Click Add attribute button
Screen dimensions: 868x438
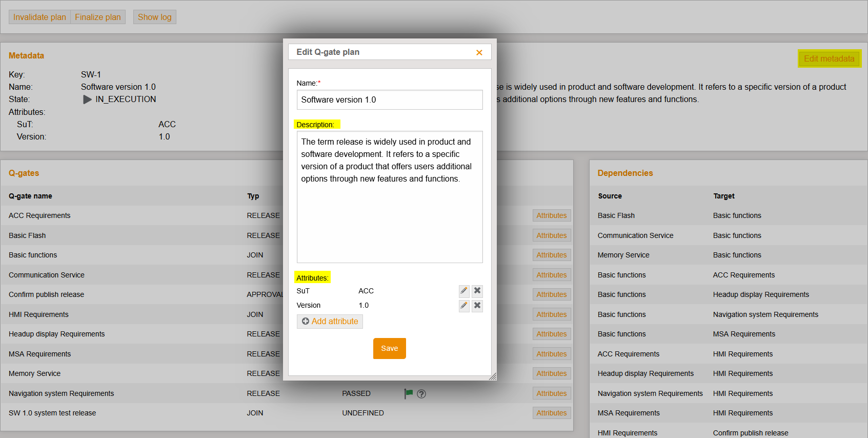[x=330, y=321]
